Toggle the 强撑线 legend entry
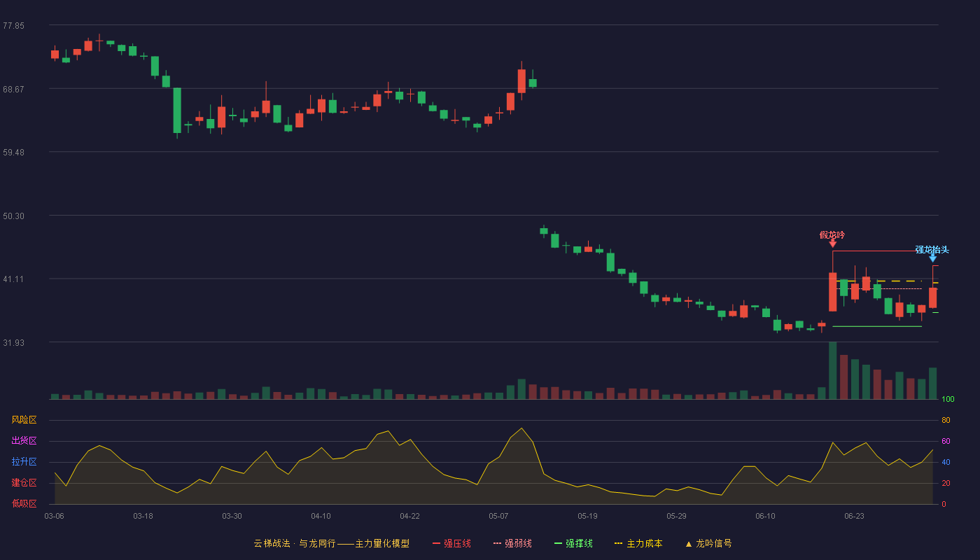 (573, 543)
